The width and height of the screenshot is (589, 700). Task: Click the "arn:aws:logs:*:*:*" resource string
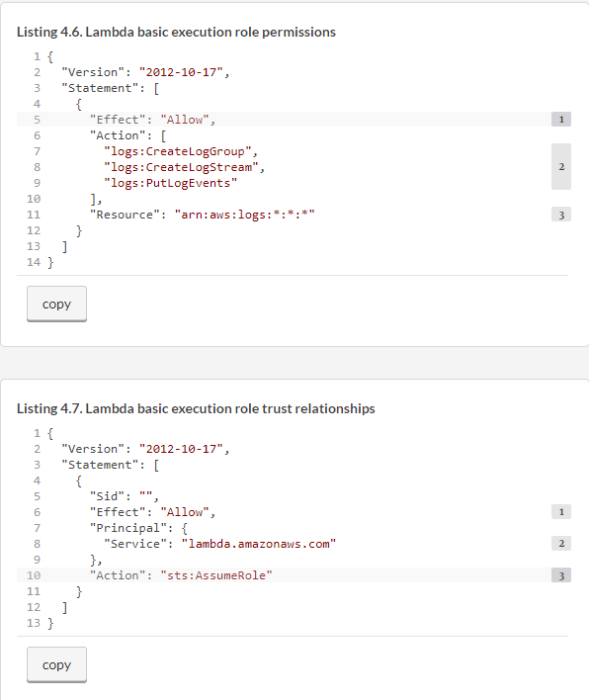[244, 215]
